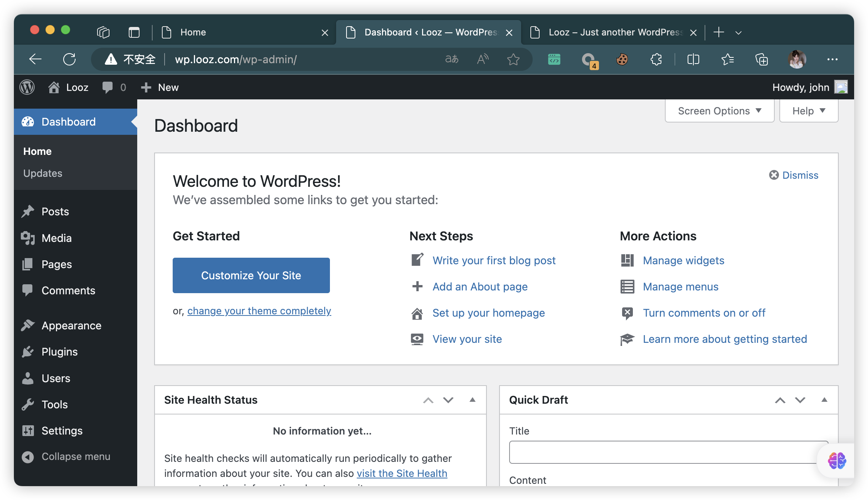Image resolution: width=868 pixels, height=500 pixels.
Task: Switch to Looz – Just another WordPress tab
Action: click(x=613, y=32)
